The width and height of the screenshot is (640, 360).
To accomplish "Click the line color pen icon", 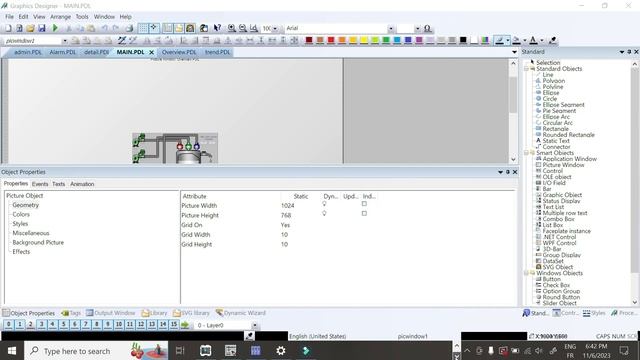I will [499, 40].
